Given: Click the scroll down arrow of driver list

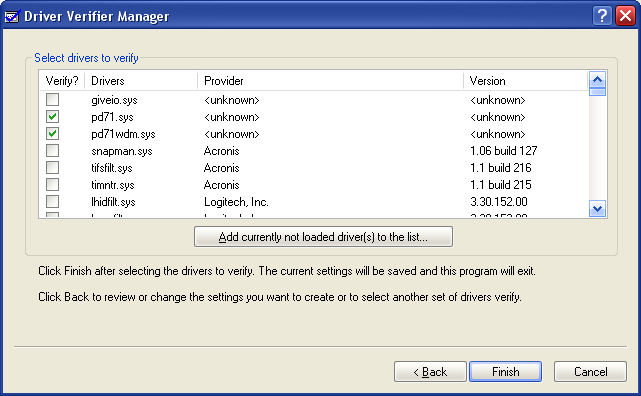Looking at the screenshot, I should tap(597, 209).
